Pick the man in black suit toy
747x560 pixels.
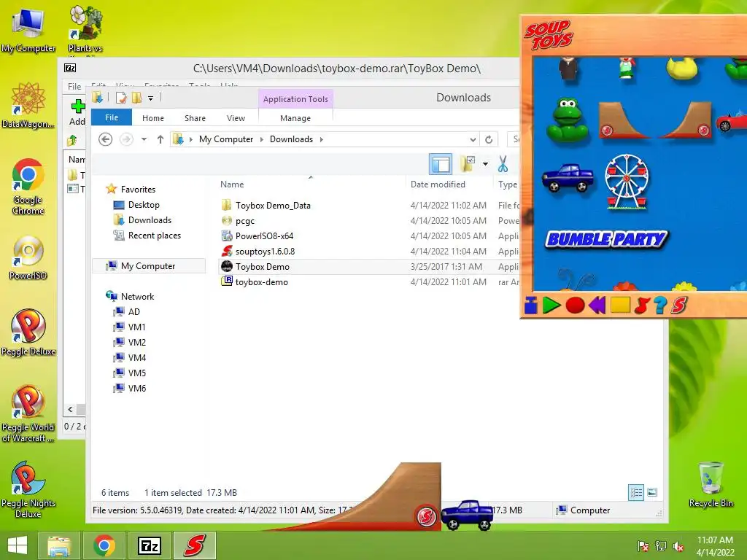(x=568, y=68)
